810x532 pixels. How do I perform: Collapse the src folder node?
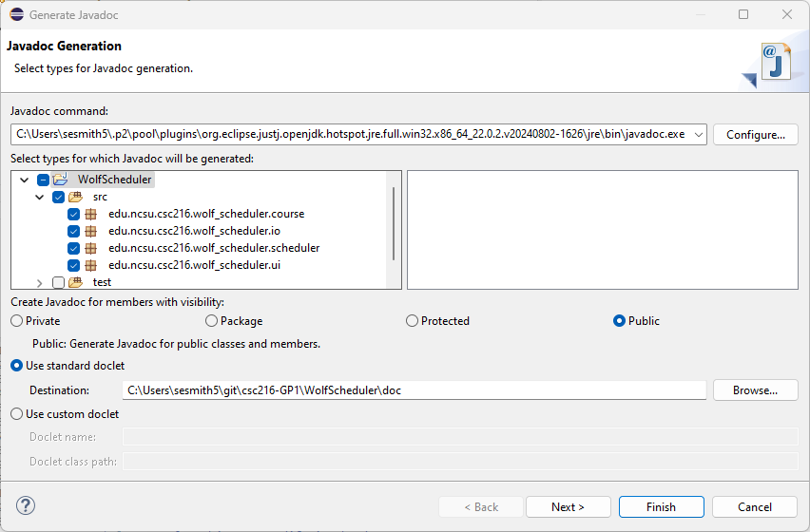click(x=39, y=197)
